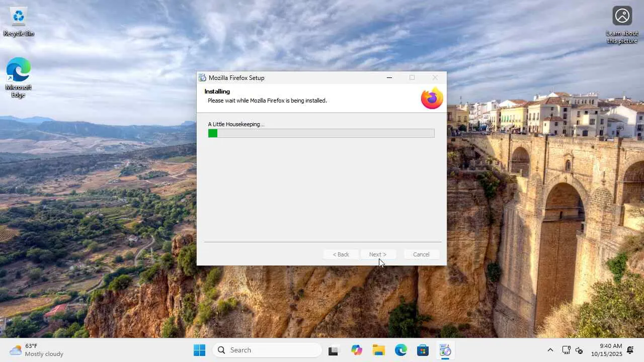Open the weather widget showing 63°F
Image resolution: width=644 pixels, height=362 pixels.
(x=37, y=350)
